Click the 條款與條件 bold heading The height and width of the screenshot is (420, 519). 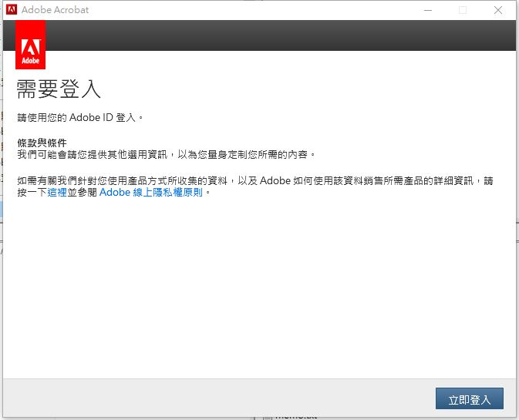click(x=42, y=143)
